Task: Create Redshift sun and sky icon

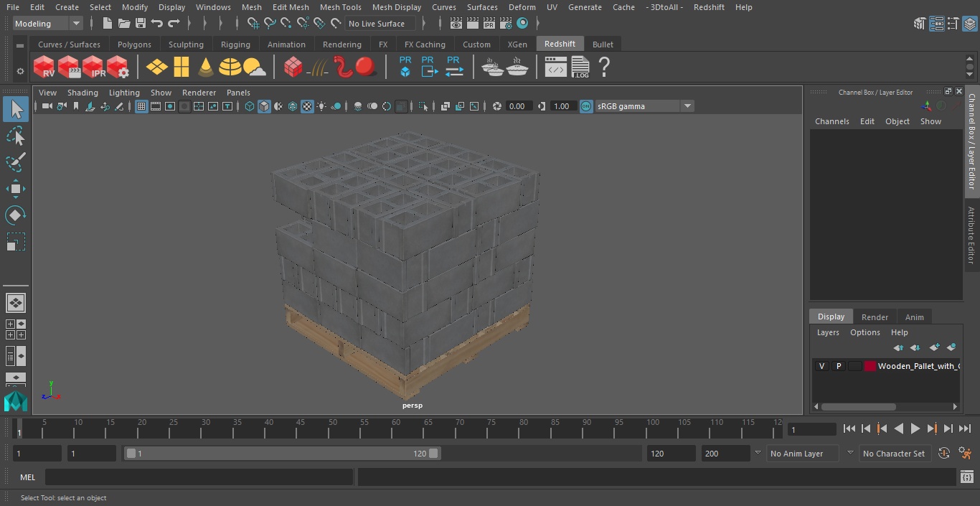Action: (x=255, y=67)
